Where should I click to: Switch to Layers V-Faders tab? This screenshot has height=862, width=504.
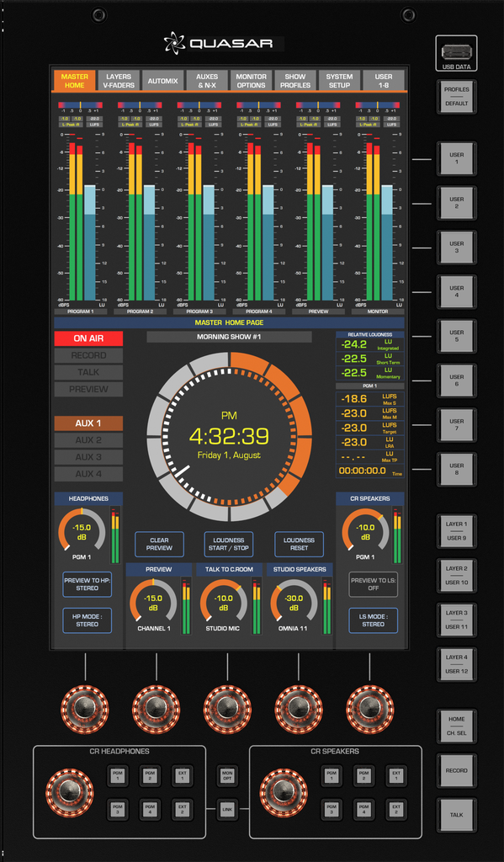pyautogui.click(x=119, y=81)
